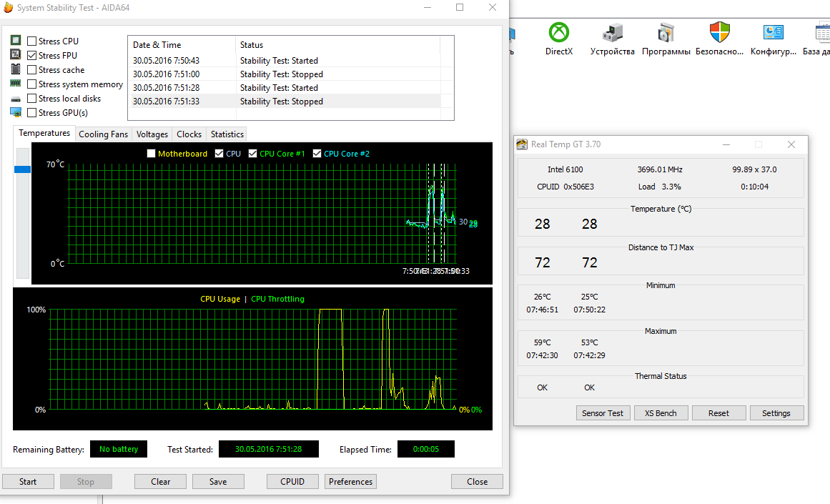The height and width of the screenshot is (504, 830).
Task: Switch to the Statistics tab
Action: pos(227,134)
